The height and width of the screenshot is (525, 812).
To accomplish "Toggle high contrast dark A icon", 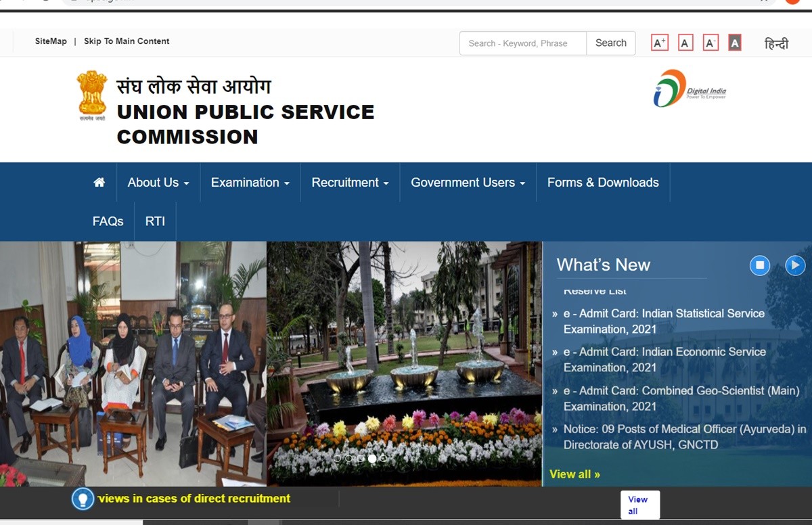I will (x=735, y=43).
